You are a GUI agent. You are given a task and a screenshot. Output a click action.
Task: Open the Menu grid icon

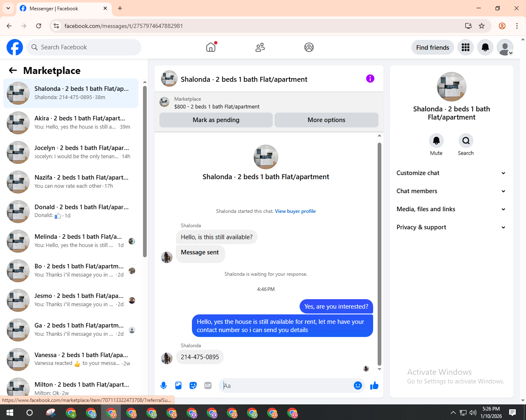point(466,47)
